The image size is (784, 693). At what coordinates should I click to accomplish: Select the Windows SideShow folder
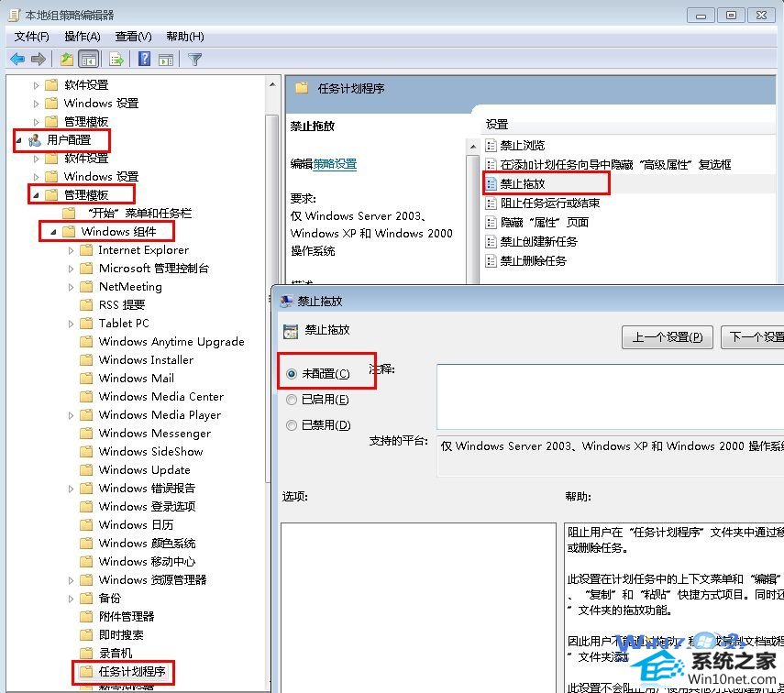150,452
